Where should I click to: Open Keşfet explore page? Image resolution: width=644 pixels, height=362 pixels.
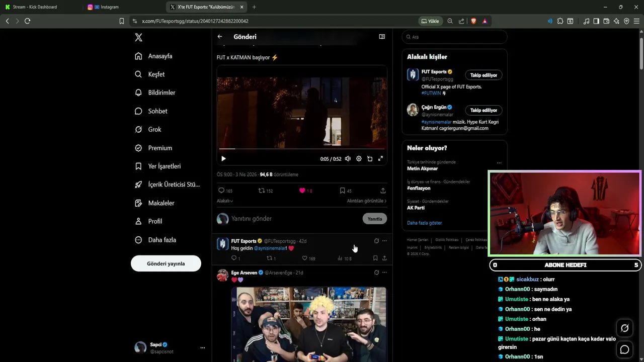coord(149,74)
